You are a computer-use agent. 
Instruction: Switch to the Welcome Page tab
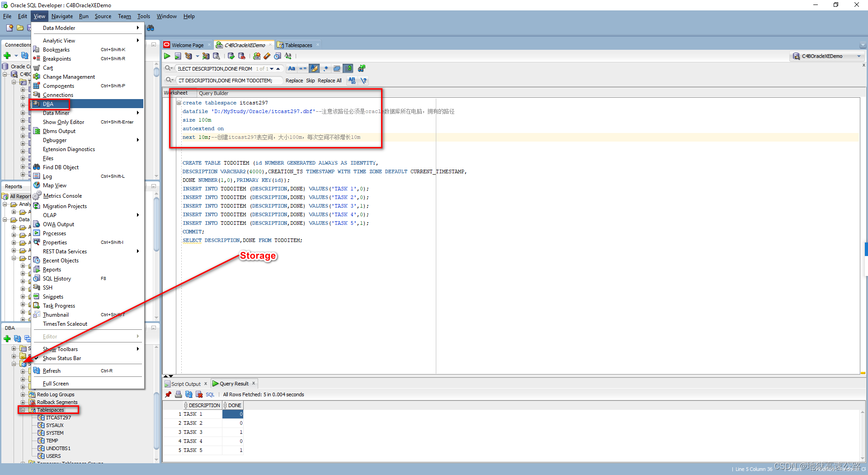[x=187, y=45]
